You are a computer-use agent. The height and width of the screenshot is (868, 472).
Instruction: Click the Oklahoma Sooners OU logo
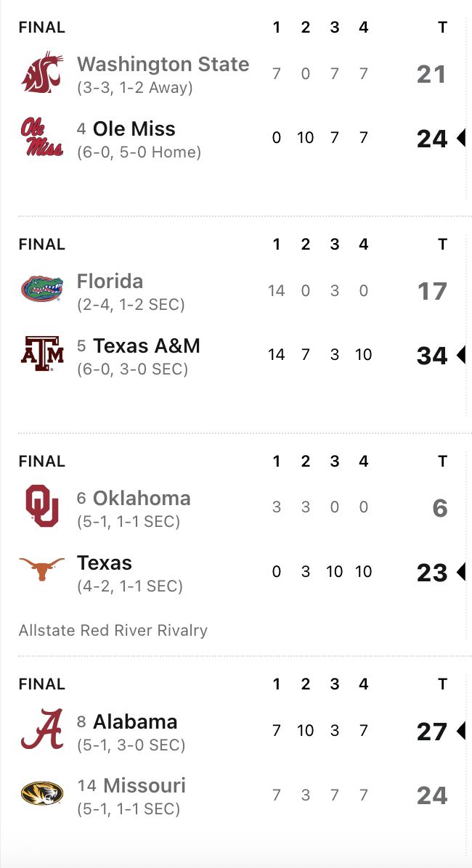click(41, 507)
